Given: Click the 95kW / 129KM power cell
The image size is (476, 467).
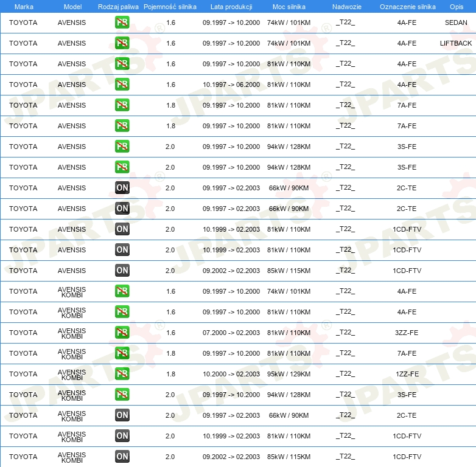Looking at the screenshot, I should [289, 374].
